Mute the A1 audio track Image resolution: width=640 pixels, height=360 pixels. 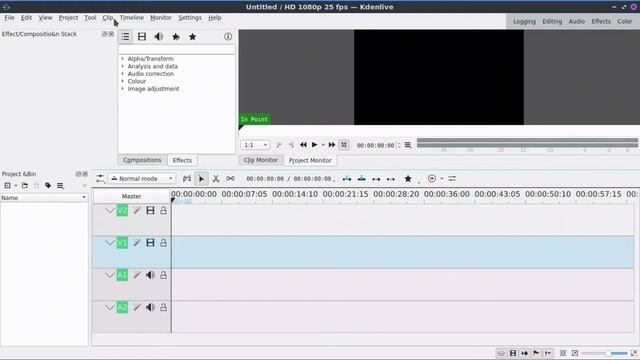coord(150,275)
